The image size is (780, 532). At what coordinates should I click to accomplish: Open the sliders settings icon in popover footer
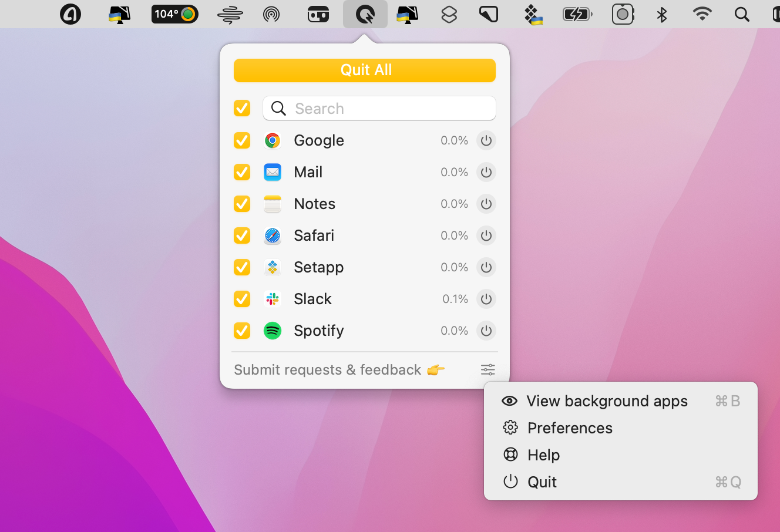pos(488,369)
